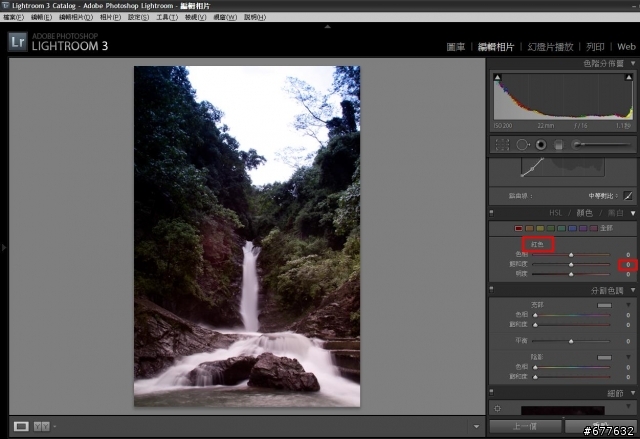
Task: Select the aqua color swatch
Action: point(561,228)
